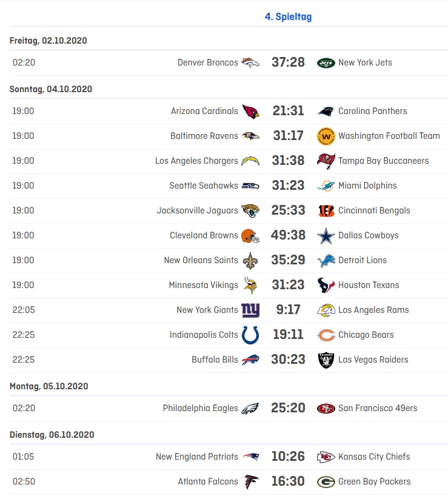The height and width of the screenshot is (496, 448).
Task: Click the Arizona Cardinals logo
Action: click(250, 112)
